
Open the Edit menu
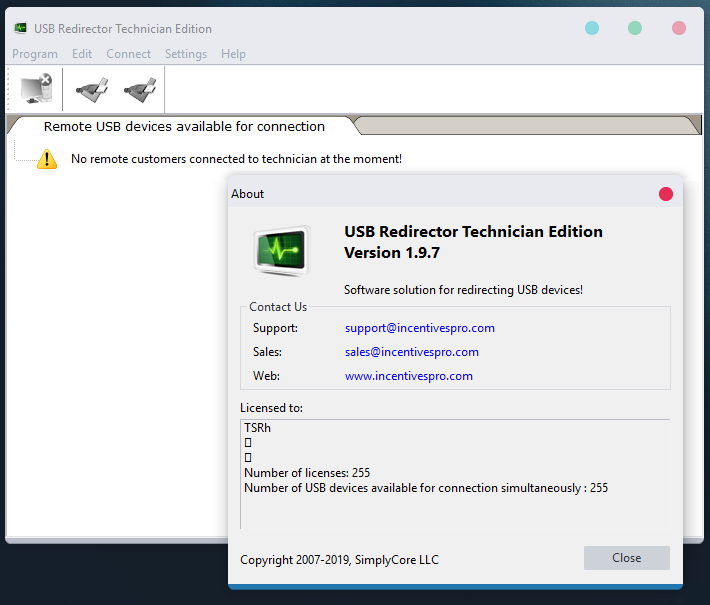pyautogui.click(x=82, y=54)
